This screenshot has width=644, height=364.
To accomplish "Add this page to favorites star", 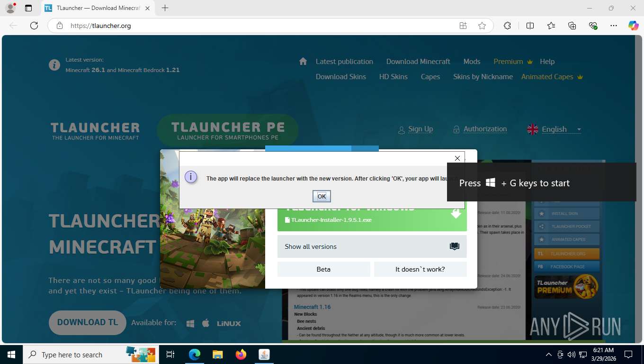I will pyautogui.click(x=482, y=26).
